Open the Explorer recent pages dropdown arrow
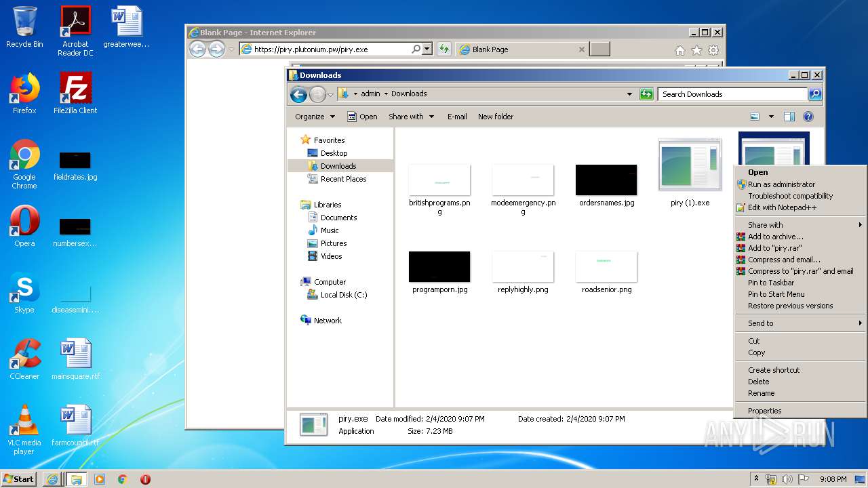 pyautogui.click(x=331, y=94)
